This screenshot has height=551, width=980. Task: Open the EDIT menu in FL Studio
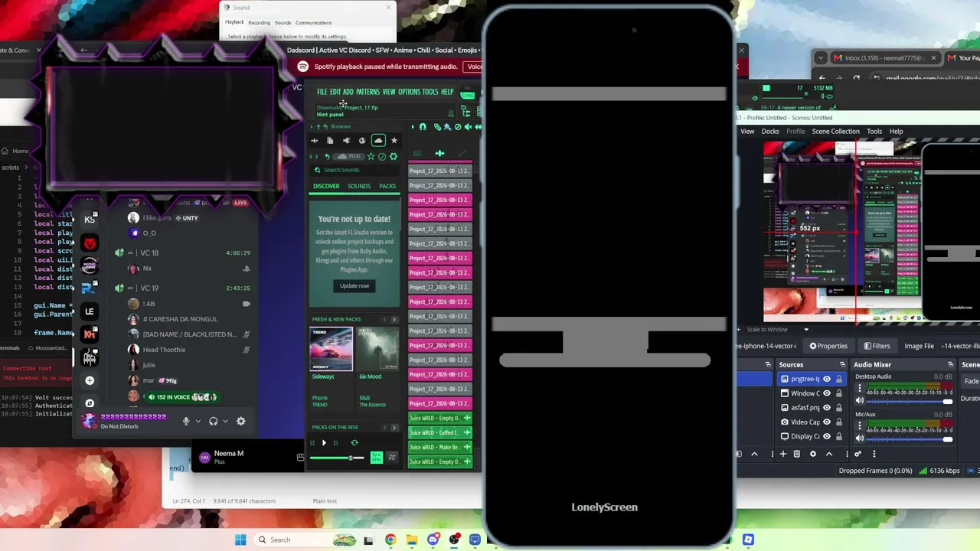[335, 92]
